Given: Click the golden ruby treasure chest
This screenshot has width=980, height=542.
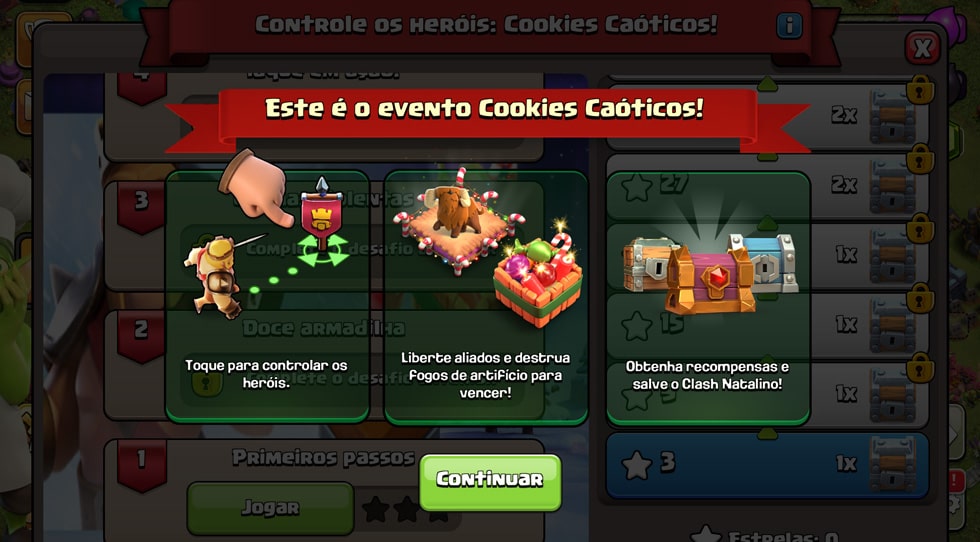Looking at the screenshot, I should (711, 279).
